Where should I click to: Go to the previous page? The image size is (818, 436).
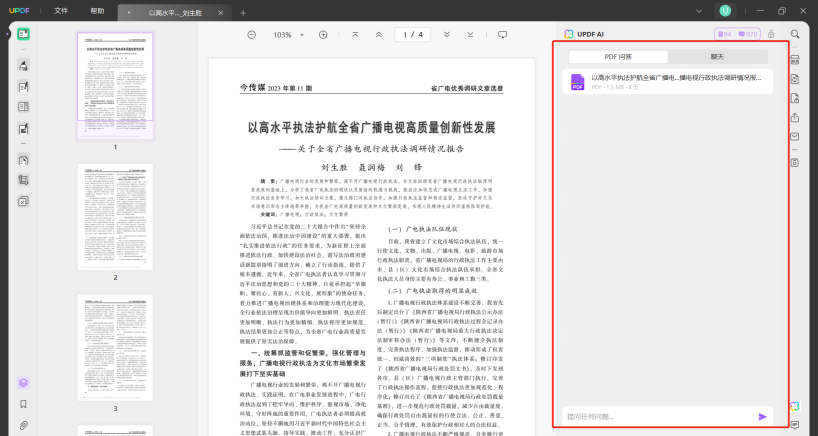pos(379,35)
